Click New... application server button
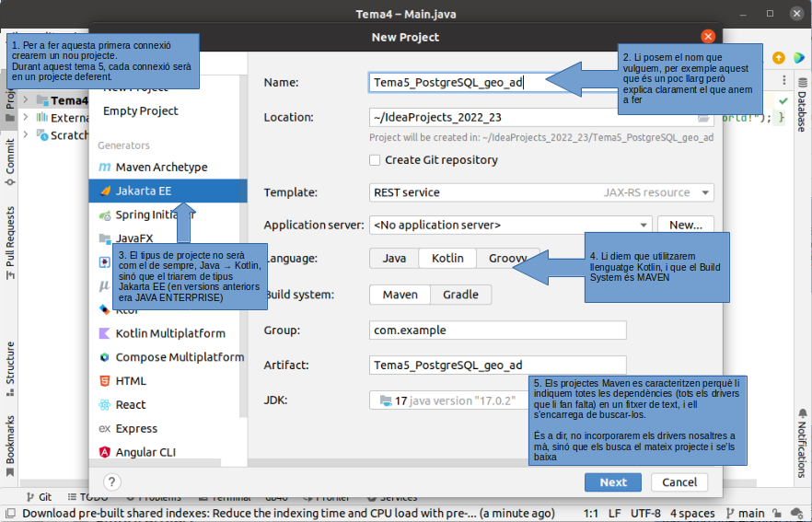The image size is (812, 522). click(x=686, y=225)
